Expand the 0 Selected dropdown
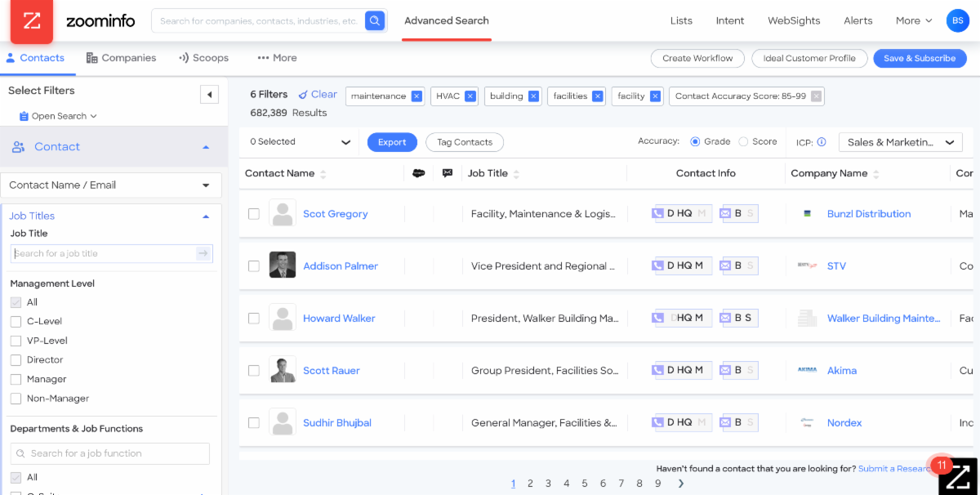Image resolution: width=980 pixels, height=495 pixels. [298, 141]
